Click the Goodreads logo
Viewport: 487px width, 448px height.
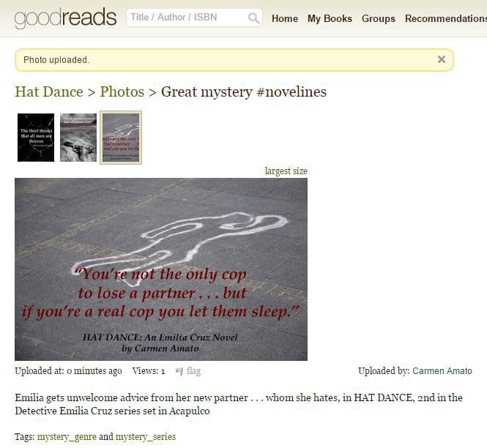point(65,18)
